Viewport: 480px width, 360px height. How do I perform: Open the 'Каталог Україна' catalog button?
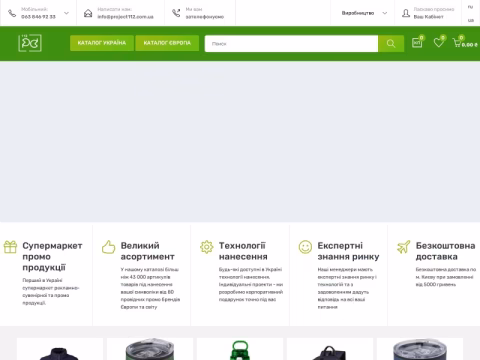click(x=102, y=43)
